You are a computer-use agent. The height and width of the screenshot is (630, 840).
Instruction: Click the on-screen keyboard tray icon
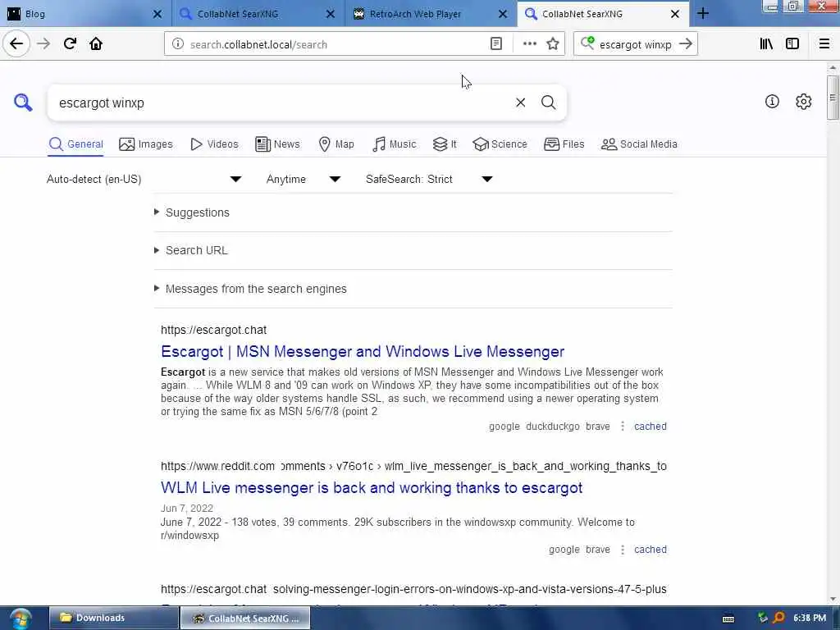[728, 619]
